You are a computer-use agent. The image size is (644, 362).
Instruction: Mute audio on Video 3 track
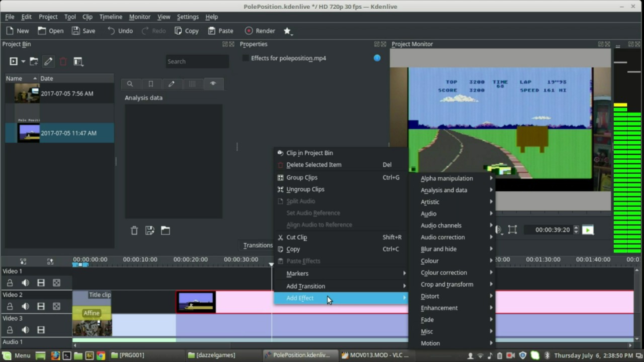[26, 330]
